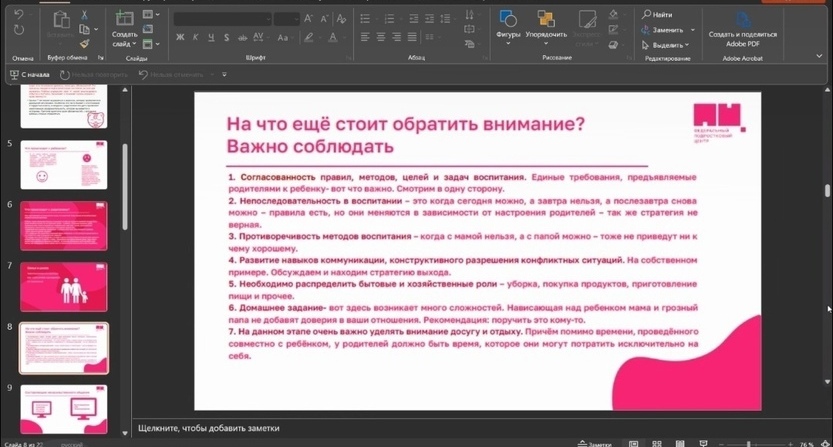This screenshot has height=447, width=833.
Task: Increase font size with larger A icon
Action: coord(308,19)
